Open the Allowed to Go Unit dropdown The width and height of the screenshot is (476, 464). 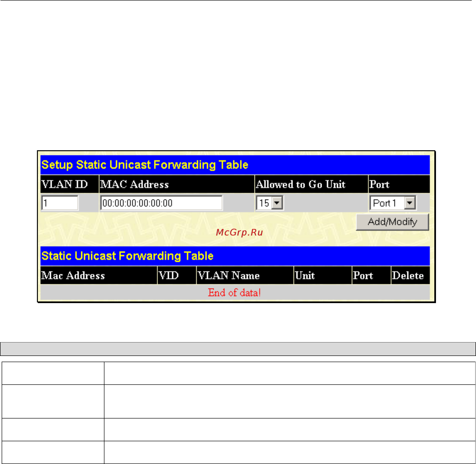point(269,203)
